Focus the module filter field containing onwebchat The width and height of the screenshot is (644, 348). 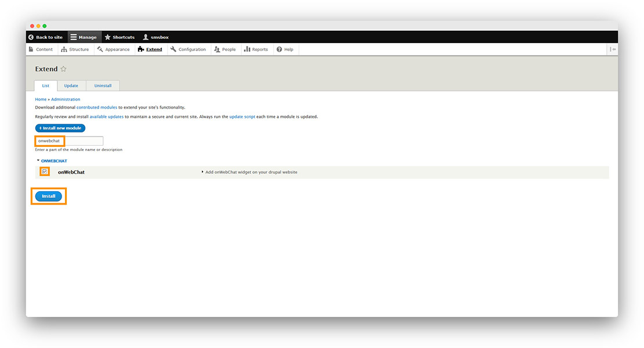69,141
